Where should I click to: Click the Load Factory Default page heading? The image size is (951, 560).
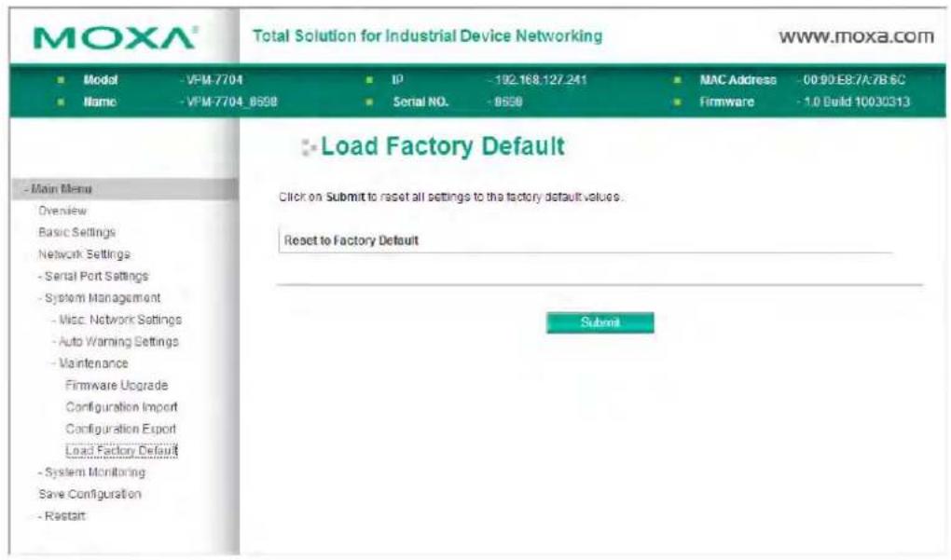pyautogui.click(x=443, y=146)
